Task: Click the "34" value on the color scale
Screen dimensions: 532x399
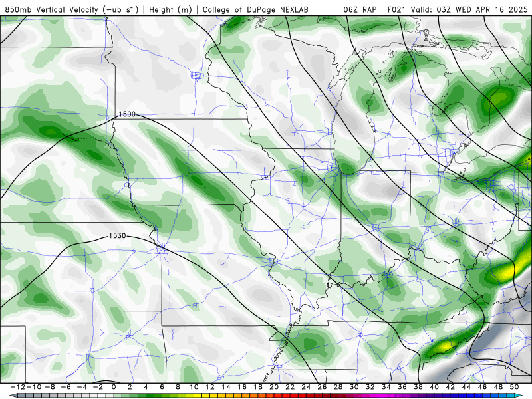Action: (386, 387)
